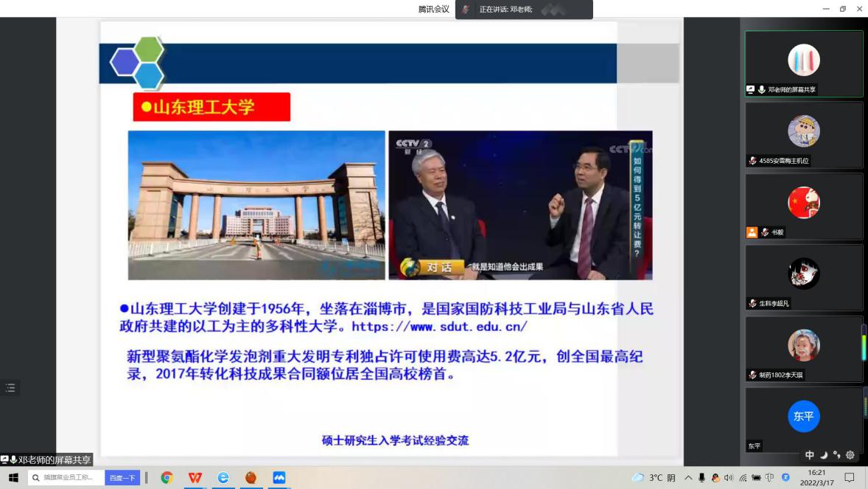Image resolution: width=868 pixels, height=489 pixels.
Task: Click the Tencent Meeting taskbar icon
Action: (x=279, y=478)
